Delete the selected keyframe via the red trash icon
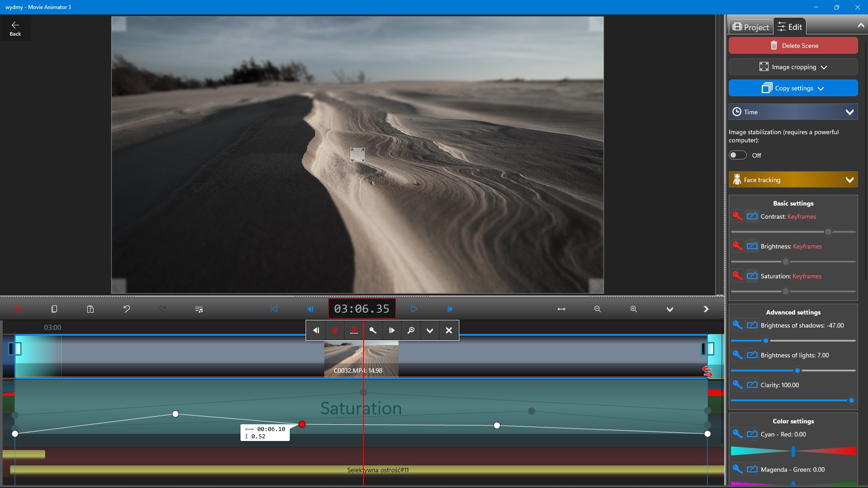Image resolution: width=868 pixels, height=488 pixels. point(335,330)
